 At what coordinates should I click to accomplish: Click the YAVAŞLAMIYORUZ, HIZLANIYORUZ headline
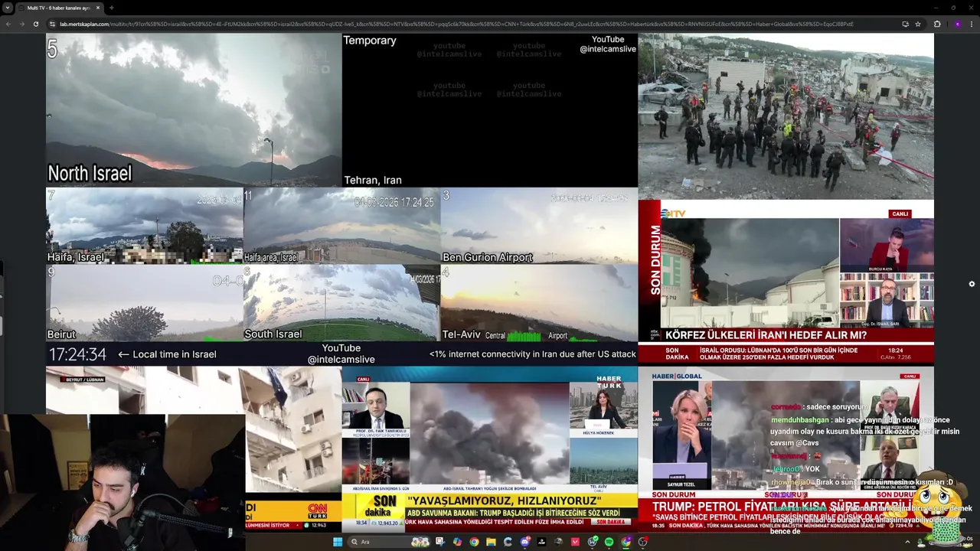point(506,500)
